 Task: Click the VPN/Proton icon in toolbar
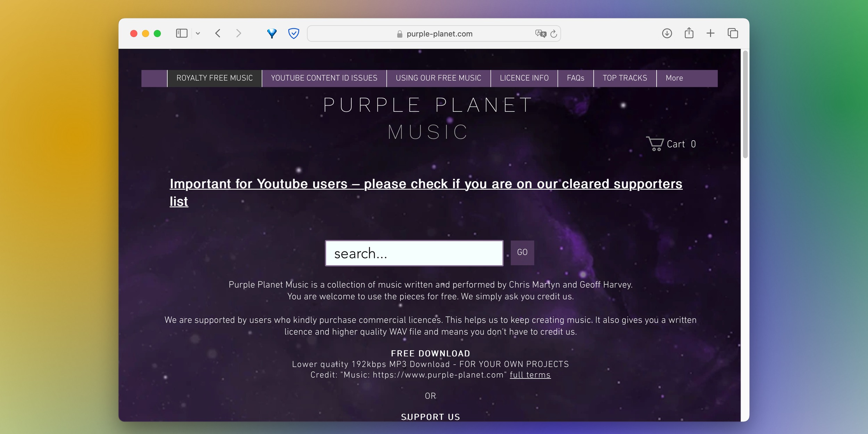[272, 33]
